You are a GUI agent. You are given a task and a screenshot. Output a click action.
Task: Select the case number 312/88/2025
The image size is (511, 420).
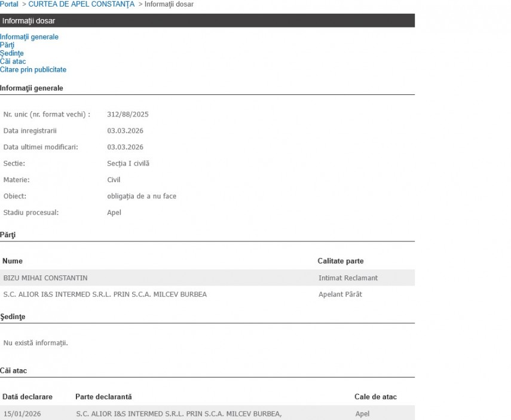point(128,114)
